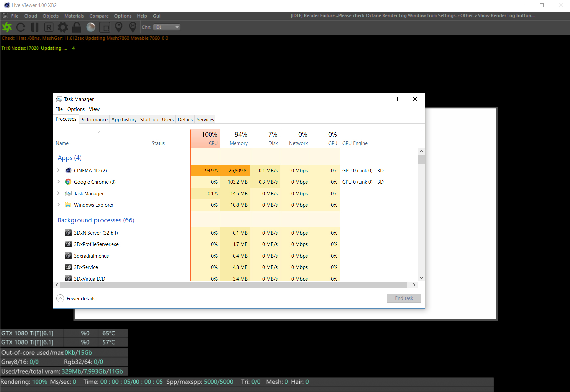This screenshot has height=392, width=570.
Task: Sort processes by the Network column header
Action: pos(295,138)
